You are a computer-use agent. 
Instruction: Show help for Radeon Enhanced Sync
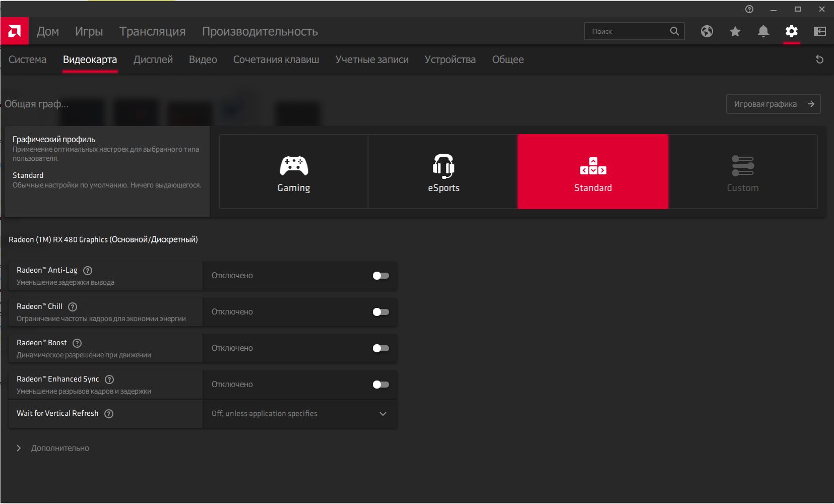pos(109,380)
